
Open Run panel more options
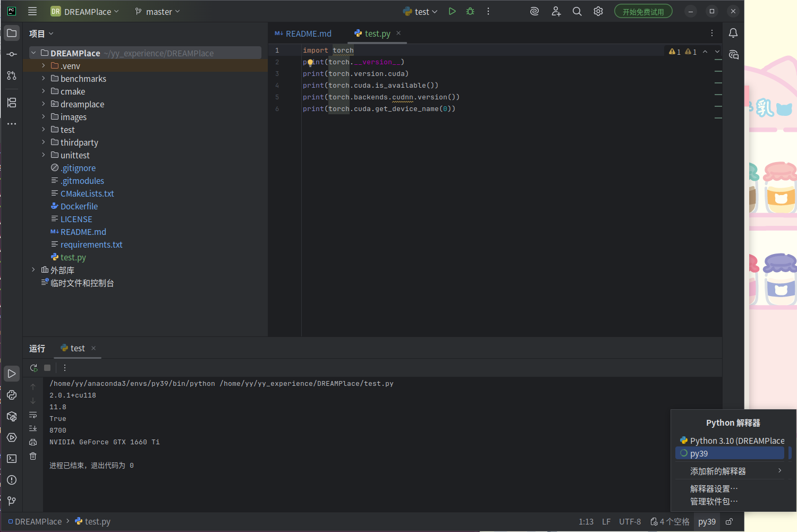65,368
